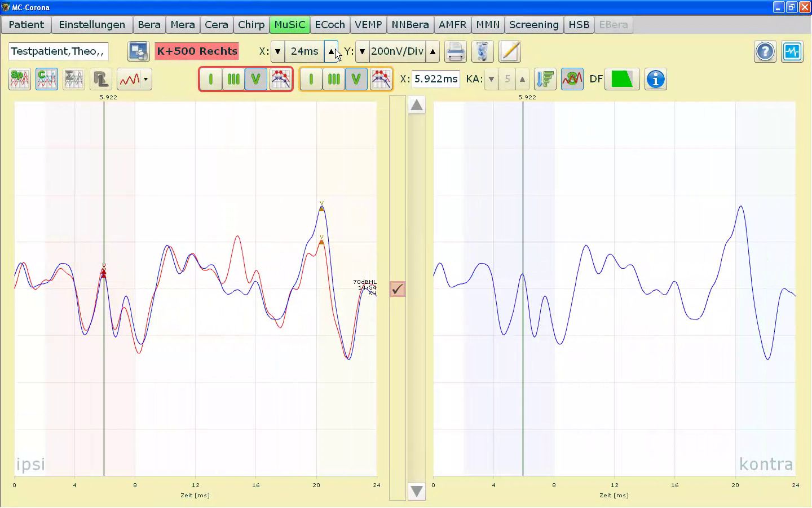812x508 pixels.
Task: Click the Sp spontaneous curves icon
Action: 20,79
